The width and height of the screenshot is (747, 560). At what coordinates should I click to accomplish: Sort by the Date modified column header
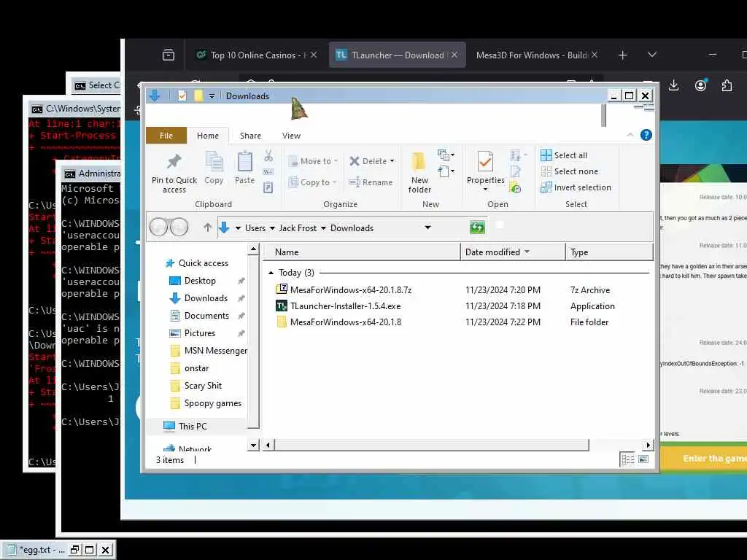513,252
